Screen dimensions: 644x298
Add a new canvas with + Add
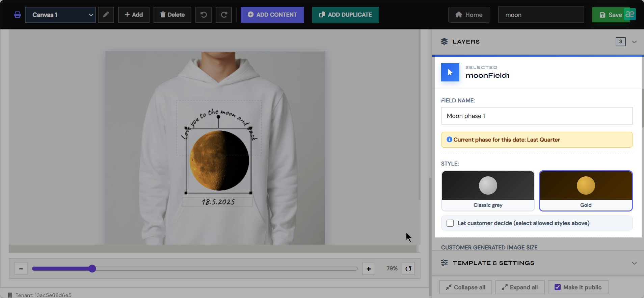[134, 15]
